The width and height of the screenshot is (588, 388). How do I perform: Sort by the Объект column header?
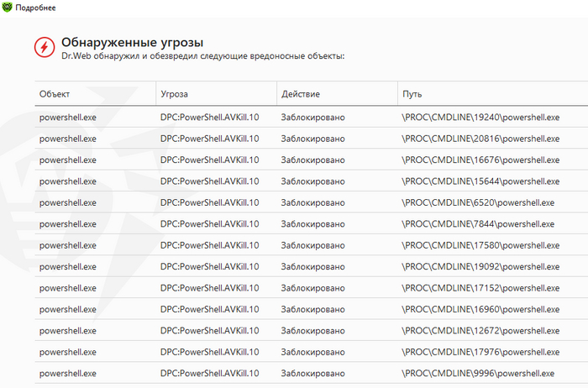tap(55, 94)
